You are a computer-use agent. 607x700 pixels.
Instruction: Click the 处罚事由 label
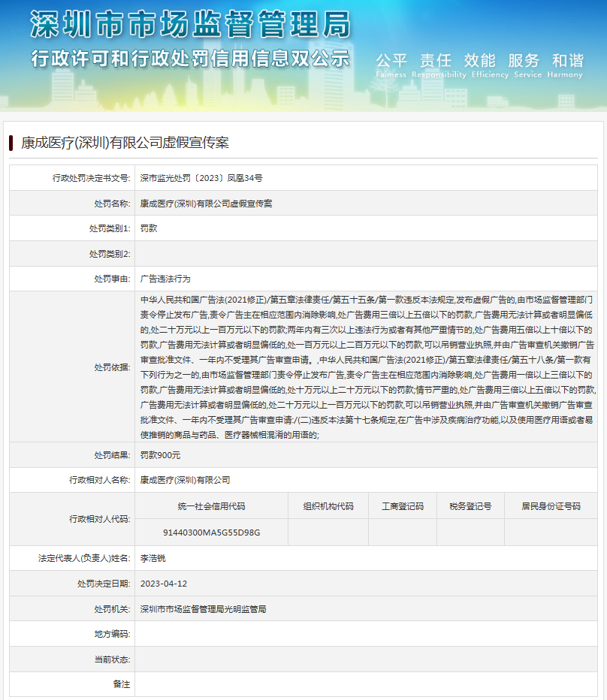[x=112, y=279]
